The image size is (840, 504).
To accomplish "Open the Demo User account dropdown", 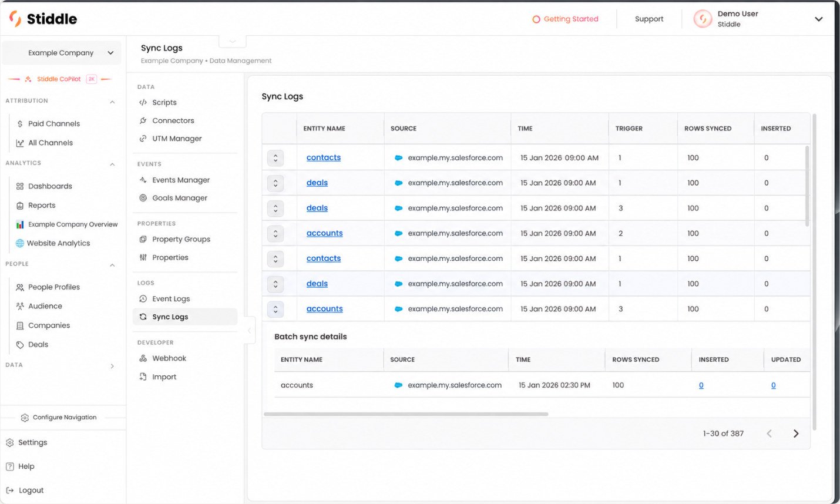I will (818, 19).
